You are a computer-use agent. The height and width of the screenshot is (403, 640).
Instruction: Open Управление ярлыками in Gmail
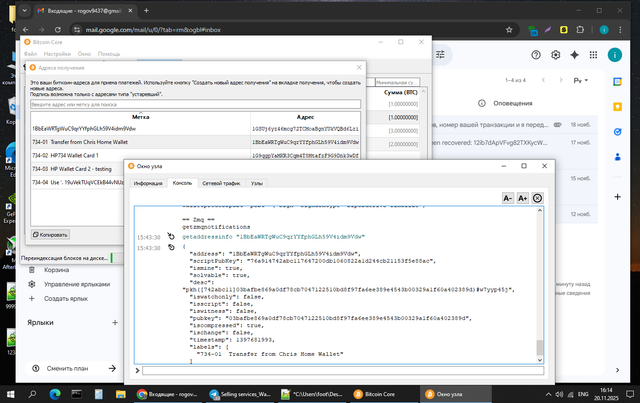coord(77,284)
